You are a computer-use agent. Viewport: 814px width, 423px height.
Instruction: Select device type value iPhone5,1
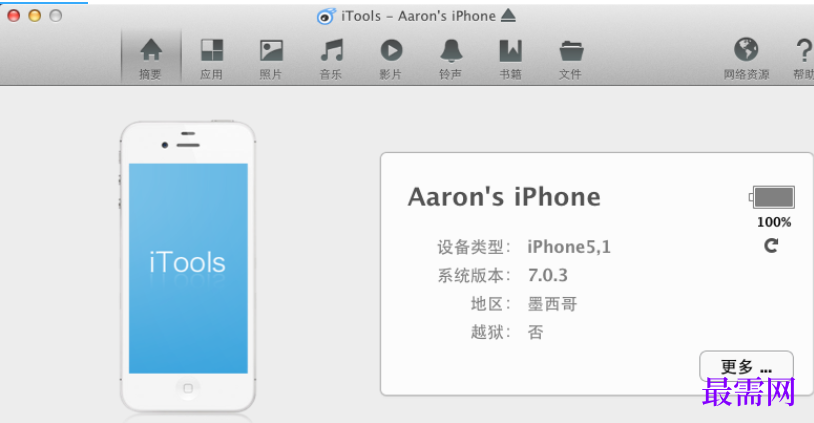[x=569, y=247]
